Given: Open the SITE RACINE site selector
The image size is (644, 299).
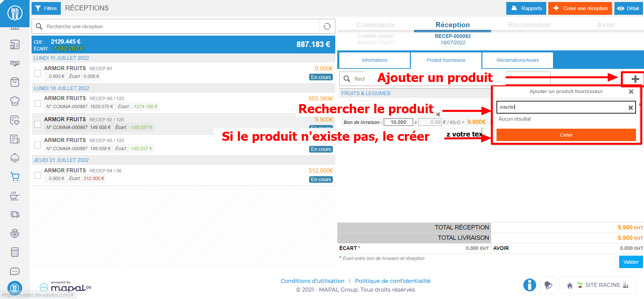Looking at the screenshot, I should click(598, 285).
